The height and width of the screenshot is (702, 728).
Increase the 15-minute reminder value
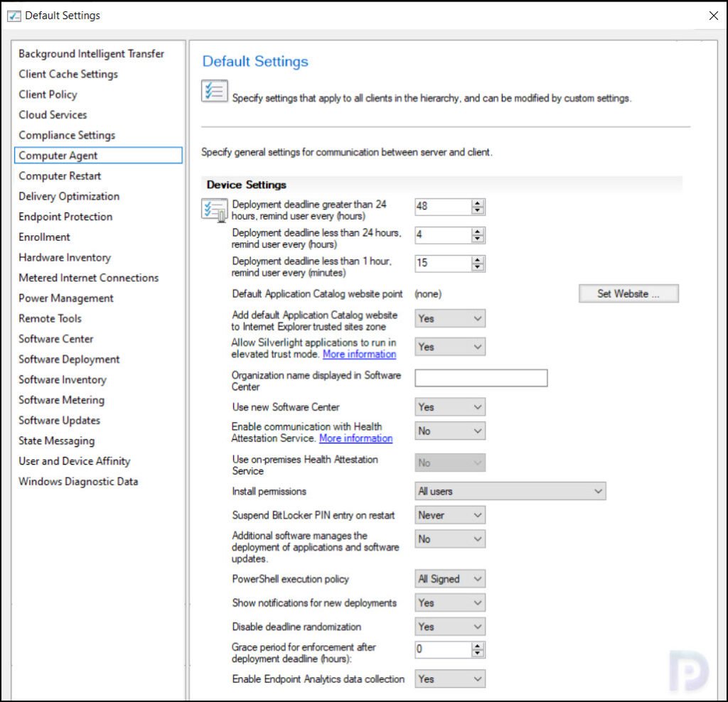478,259
